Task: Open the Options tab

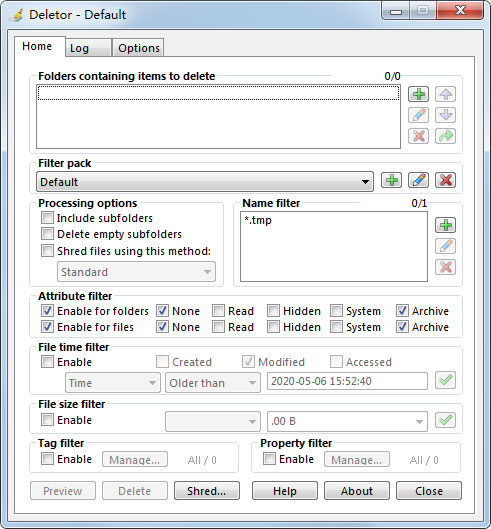Action: (x=138, y=48)
